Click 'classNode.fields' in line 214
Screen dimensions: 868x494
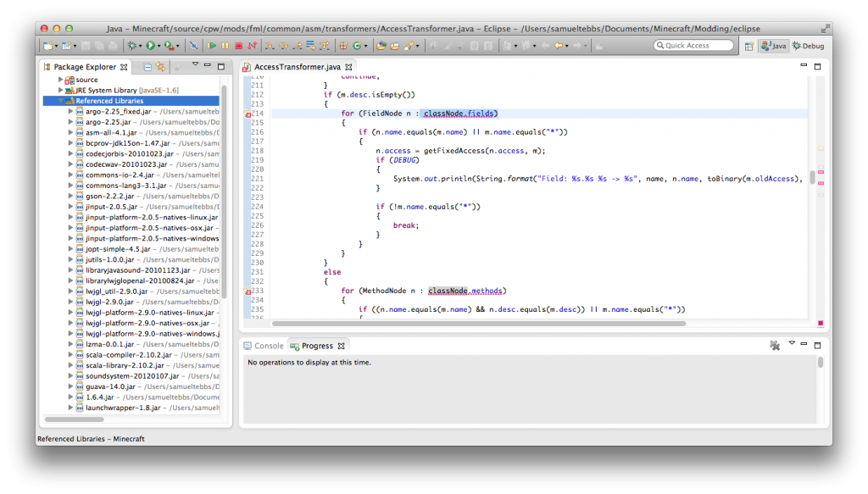(x=459, y=114)
